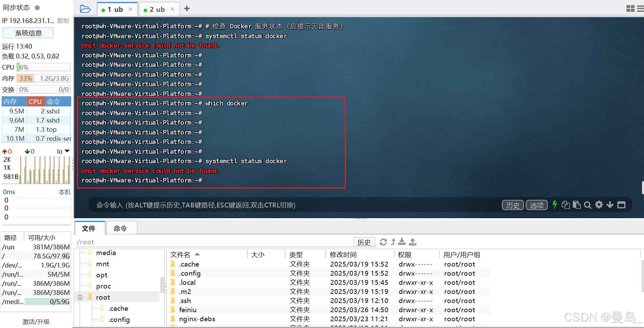Sort processes by CPU column
Screen dimensions: 644x328
[x=35, y=102]
